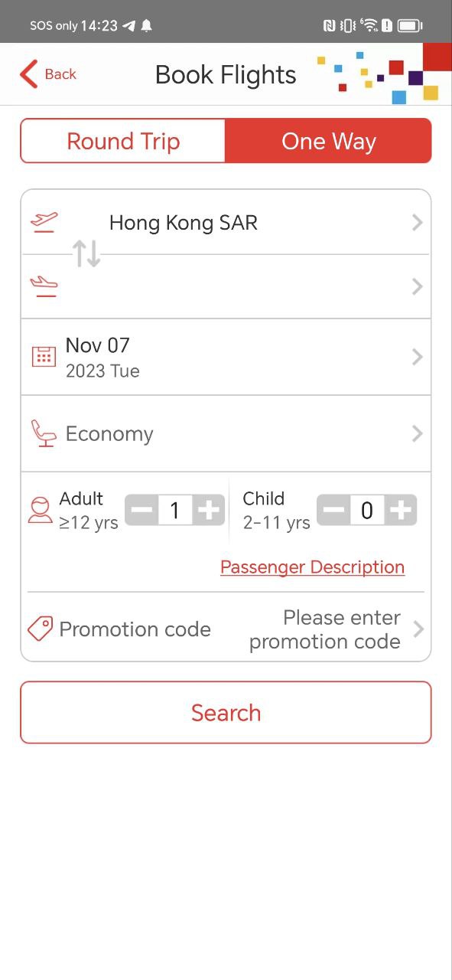Tap the promotion code entry field
452x980 pixels.
(226, 629)
